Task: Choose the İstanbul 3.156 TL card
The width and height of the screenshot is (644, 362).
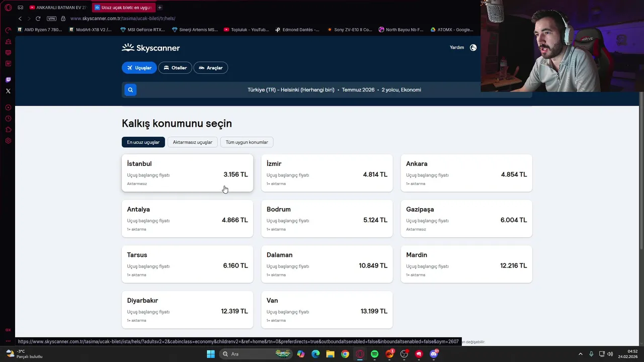Action: 187,173
